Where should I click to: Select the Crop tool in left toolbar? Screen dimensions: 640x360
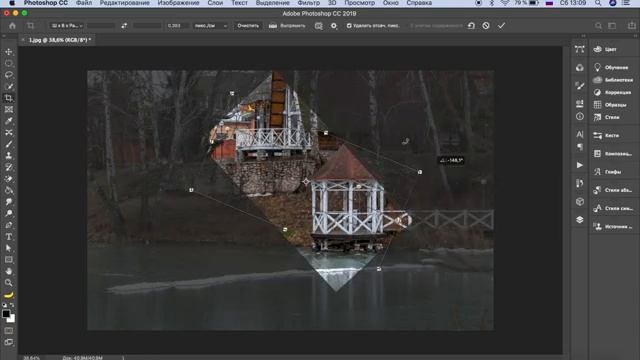pos(9,98)
